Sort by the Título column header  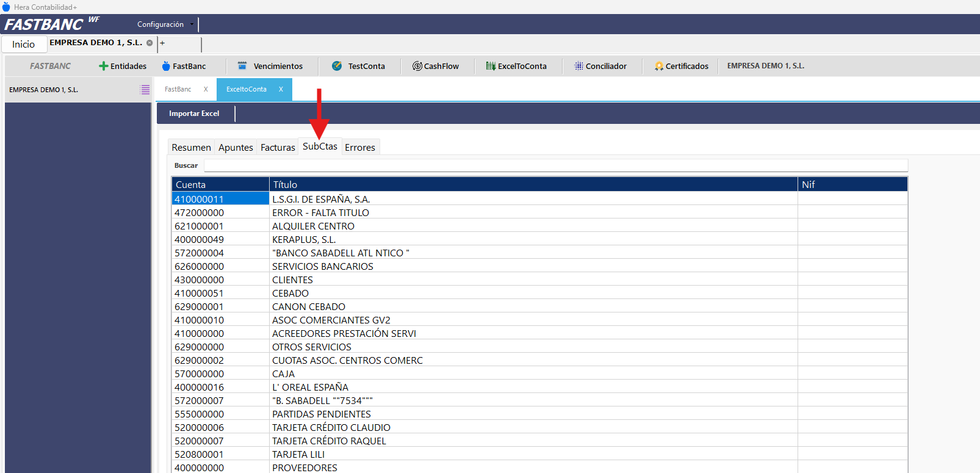point(533,184)
